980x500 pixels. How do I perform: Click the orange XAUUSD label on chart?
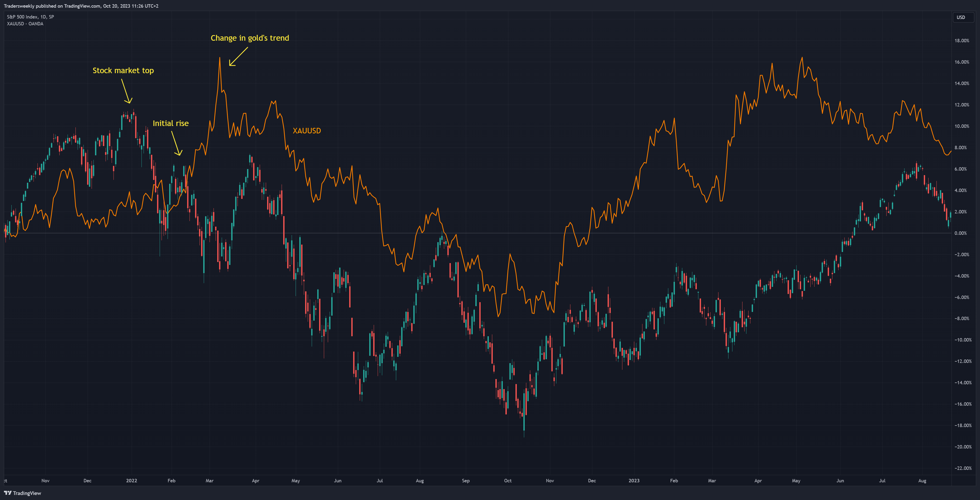(x=307, y=131)
